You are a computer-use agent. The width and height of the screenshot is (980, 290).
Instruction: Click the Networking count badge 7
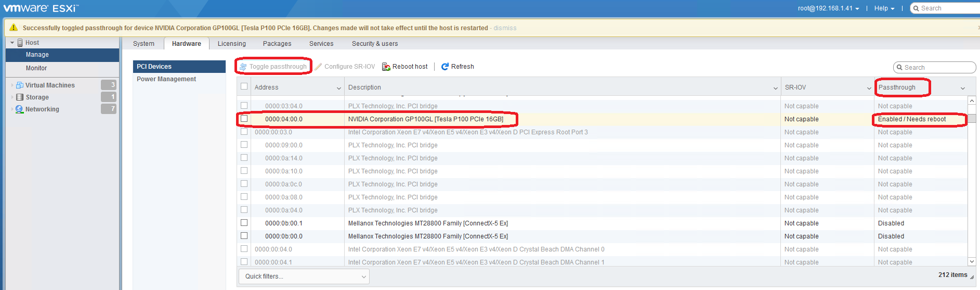point(109,109)
